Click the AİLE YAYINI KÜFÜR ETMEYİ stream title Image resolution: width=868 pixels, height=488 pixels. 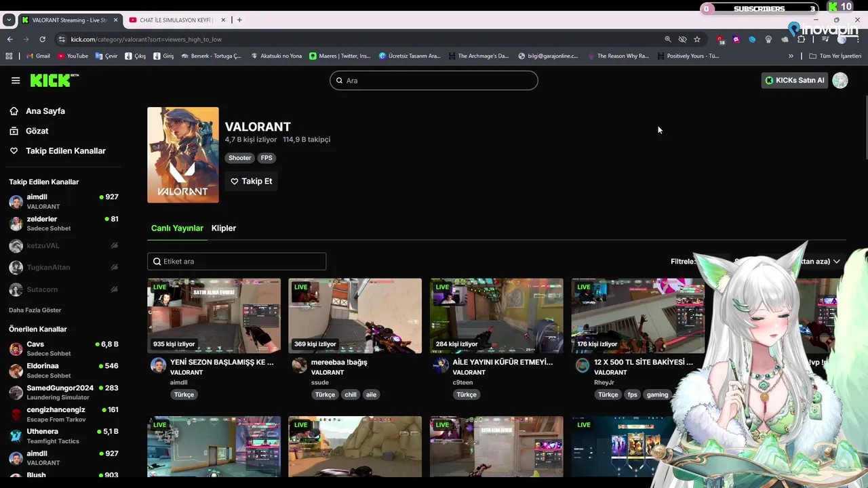pos(502,363)
